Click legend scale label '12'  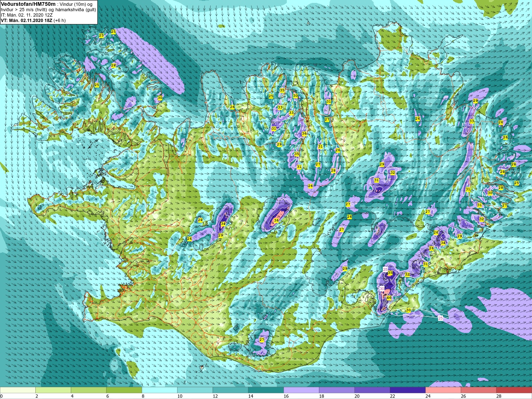pos(215,396)
